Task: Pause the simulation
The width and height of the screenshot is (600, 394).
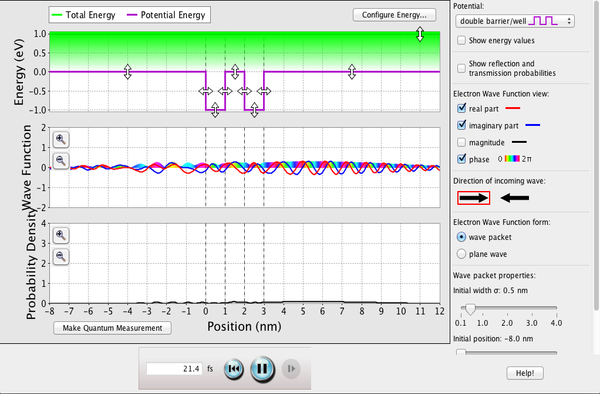Action: (262, 369)
